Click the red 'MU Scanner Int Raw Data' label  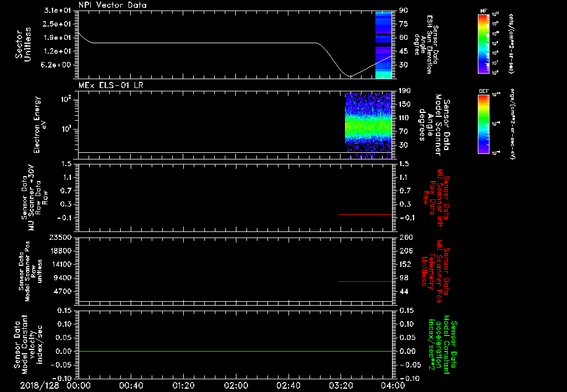click(436, 198)
